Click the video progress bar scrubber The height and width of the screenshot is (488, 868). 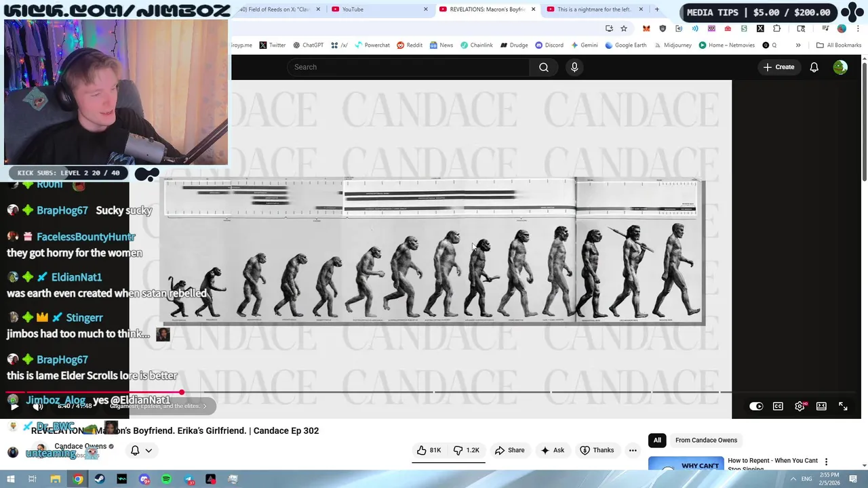point(182,392)
